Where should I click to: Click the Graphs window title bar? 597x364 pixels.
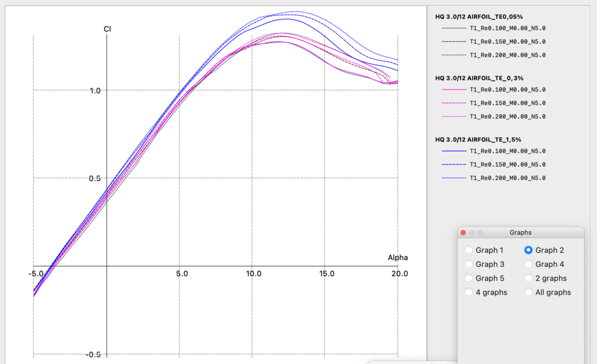point(520,232)
